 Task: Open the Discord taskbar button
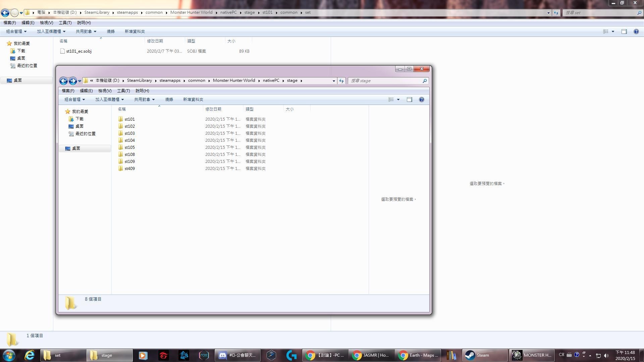point(237,355)
